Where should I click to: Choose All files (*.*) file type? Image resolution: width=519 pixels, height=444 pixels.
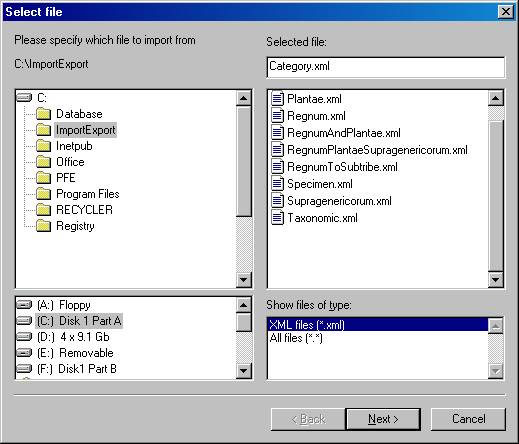[x=296, y=338]
